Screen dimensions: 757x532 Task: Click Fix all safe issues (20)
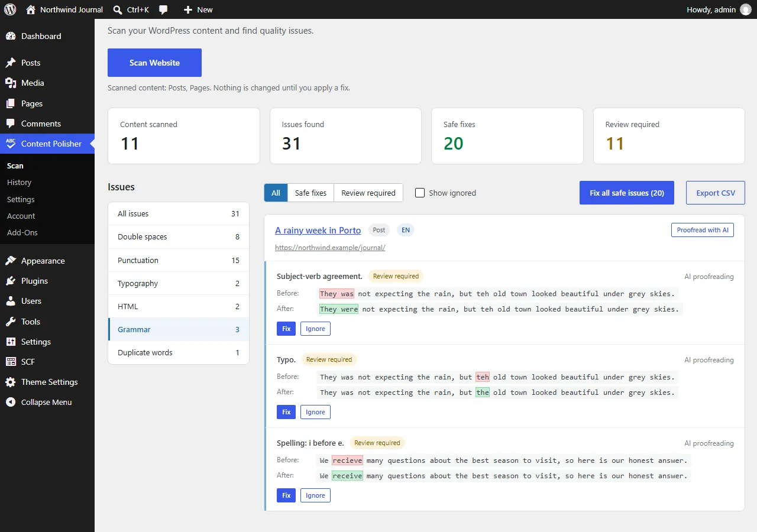click(x=627, y=193)
